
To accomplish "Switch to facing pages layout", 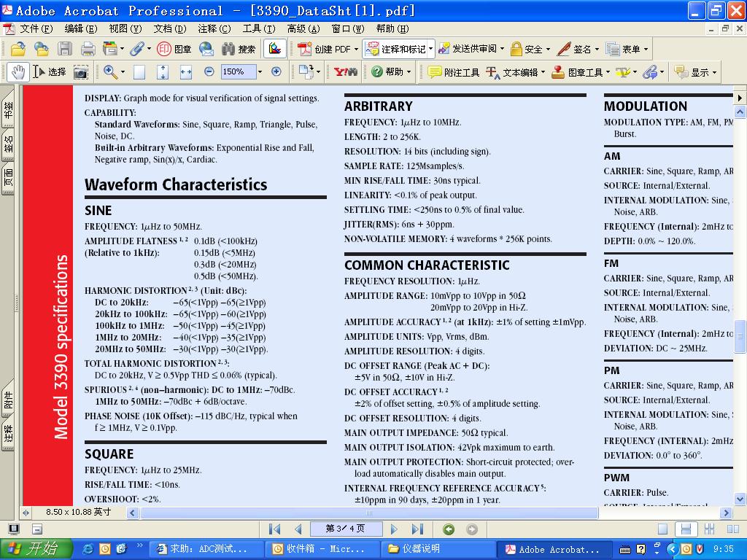I will pyautogui.click(x=732, y=529).
